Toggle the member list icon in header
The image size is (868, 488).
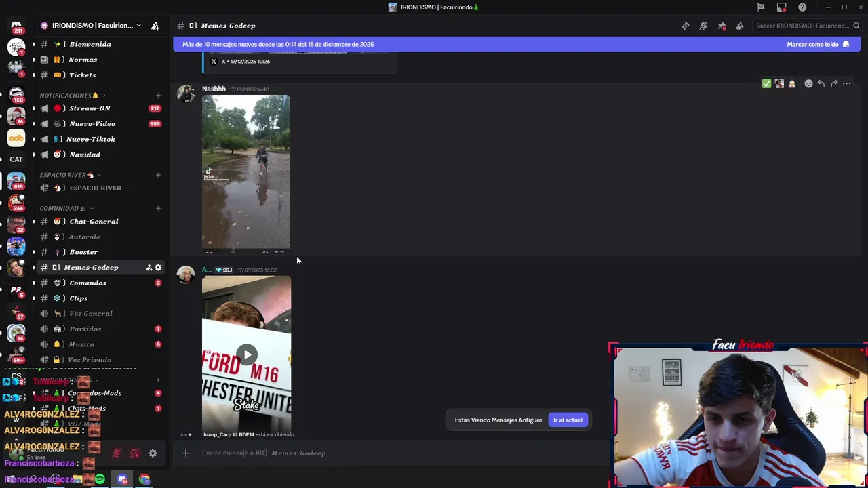[x=740, y=26]
